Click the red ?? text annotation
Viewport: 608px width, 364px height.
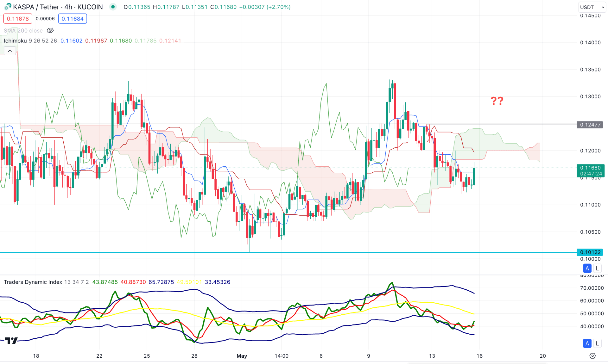(497, 101)
